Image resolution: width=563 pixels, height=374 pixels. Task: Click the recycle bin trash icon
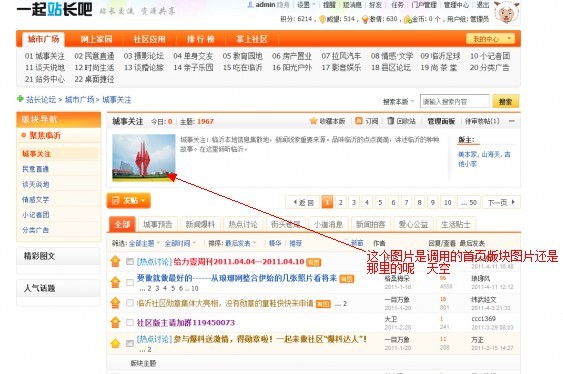(391, 121)
